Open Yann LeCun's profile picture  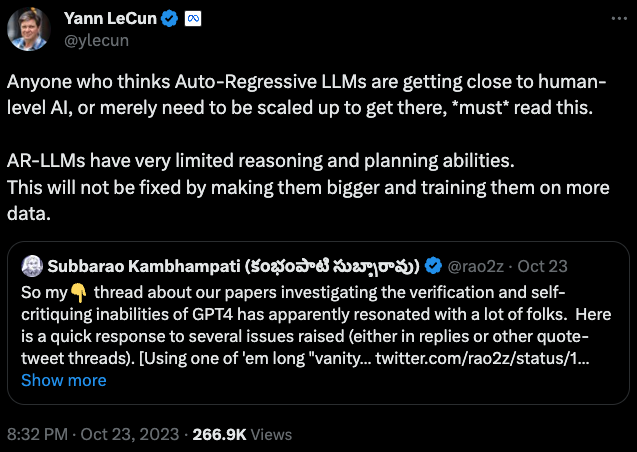coord(28,28)
